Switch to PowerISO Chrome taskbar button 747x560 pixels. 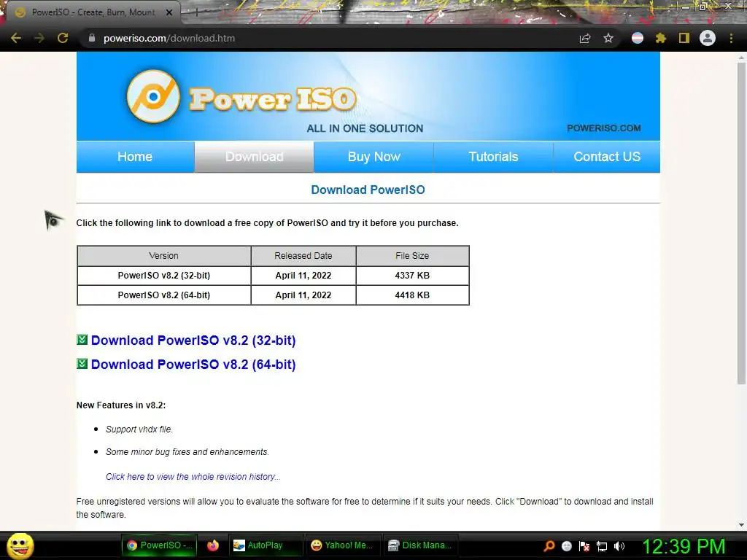pyautogui.click(x=160, y=545)
